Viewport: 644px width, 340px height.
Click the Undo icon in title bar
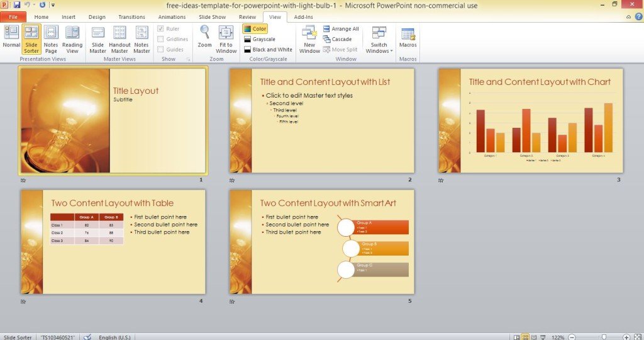pos(27,5)
